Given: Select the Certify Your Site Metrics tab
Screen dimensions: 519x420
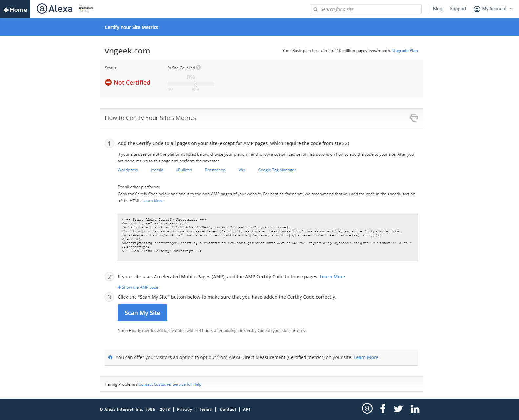Looking at the screenshot, I should [x=131, y=27].
